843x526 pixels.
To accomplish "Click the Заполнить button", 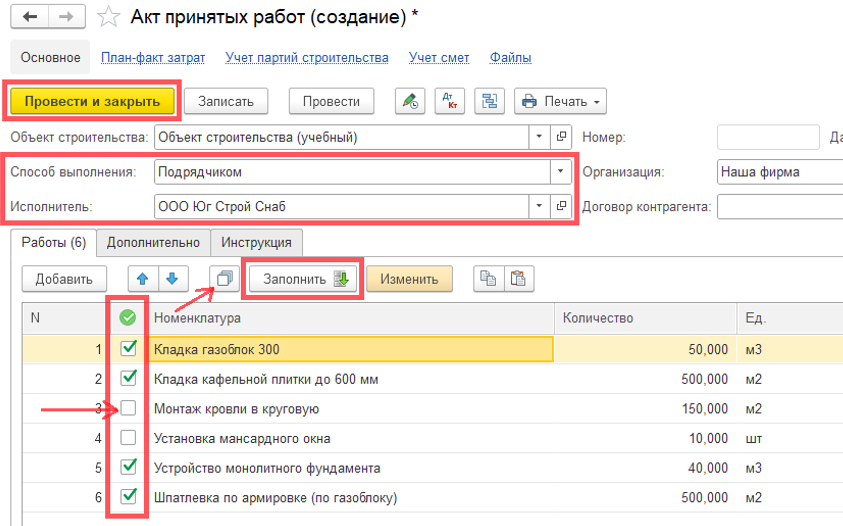I will point(304,279).
